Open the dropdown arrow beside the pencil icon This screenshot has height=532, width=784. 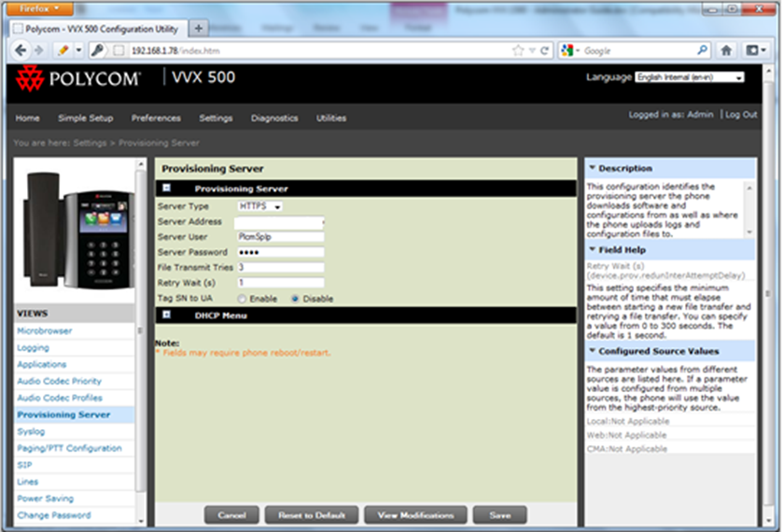click(78, 50)
